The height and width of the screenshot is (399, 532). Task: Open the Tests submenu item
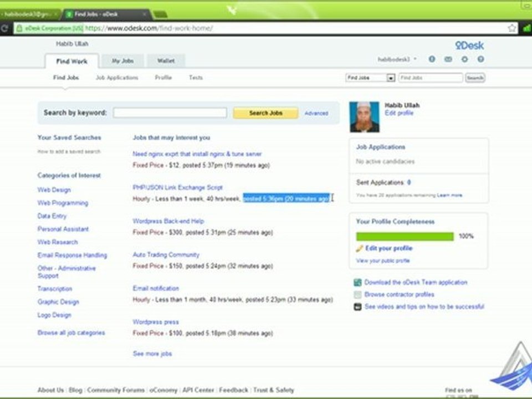[x=196, y=78]
